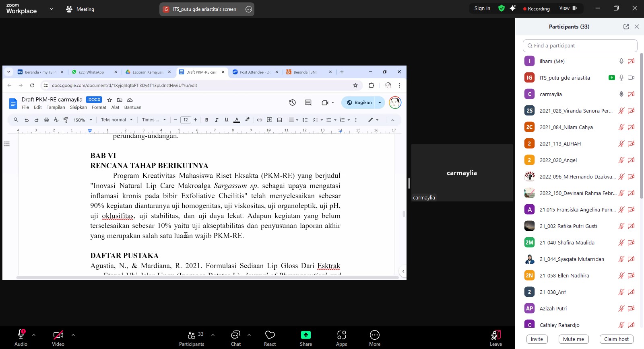
Task: Expand the audio settings arrow
Action: [34, 335]
